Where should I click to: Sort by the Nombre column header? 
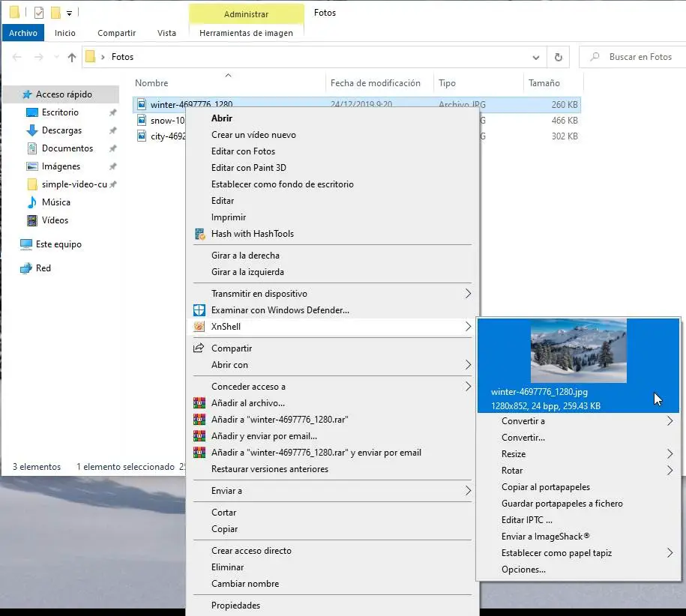point(151,83)
